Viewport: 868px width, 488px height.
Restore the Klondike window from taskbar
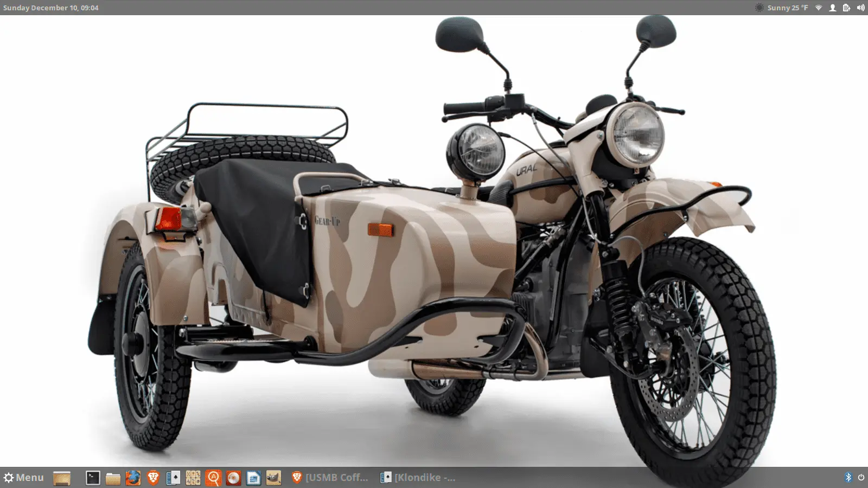[x=418, y=478]
